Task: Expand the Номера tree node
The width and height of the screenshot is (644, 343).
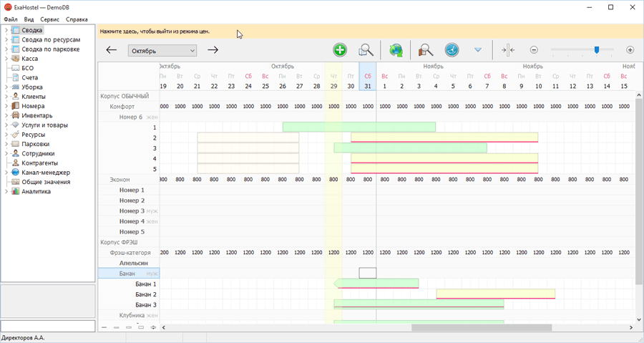Action: 6,106
